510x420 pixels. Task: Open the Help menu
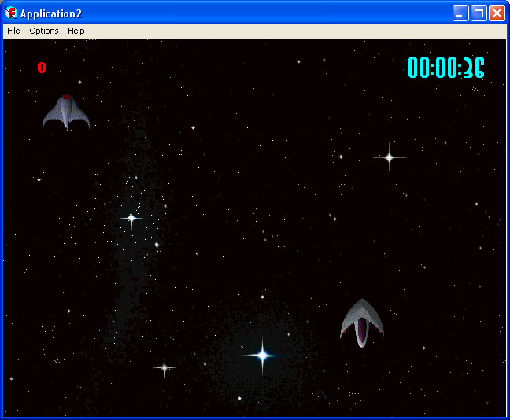click(76, 31)
